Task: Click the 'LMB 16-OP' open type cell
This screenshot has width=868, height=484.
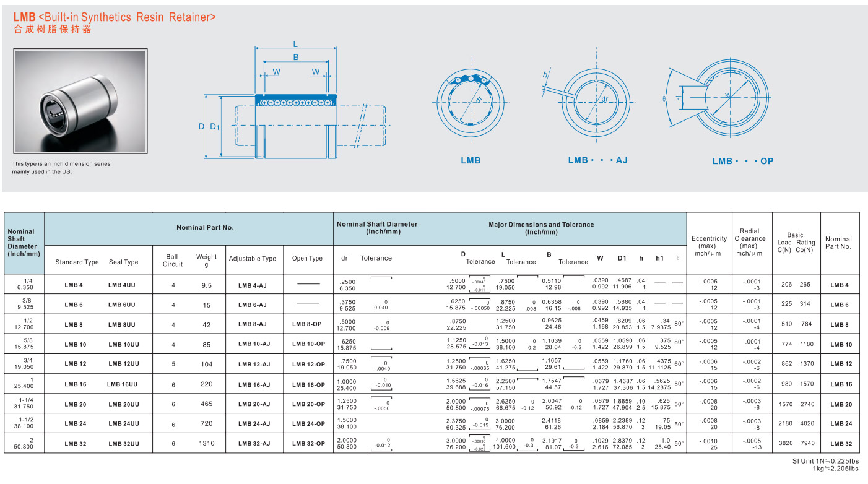Action: click(x=308, y=384)
